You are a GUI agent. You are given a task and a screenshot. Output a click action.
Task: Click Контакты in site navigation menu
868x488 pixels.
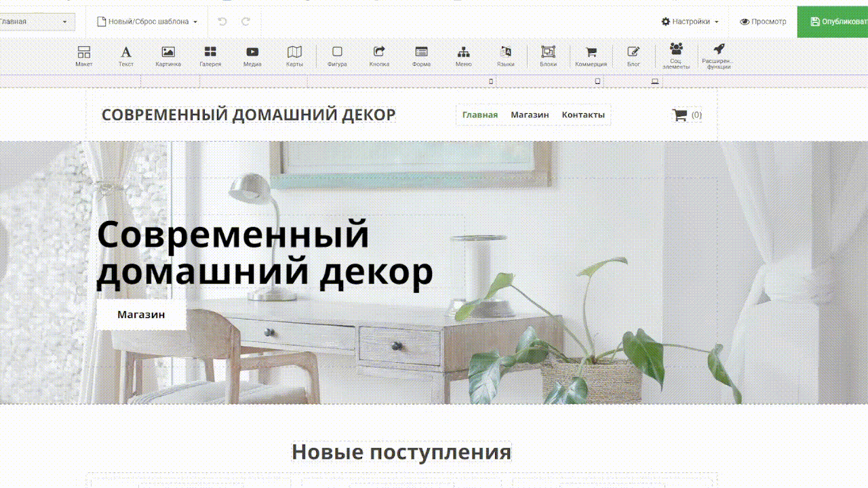(x=583, y=115)
